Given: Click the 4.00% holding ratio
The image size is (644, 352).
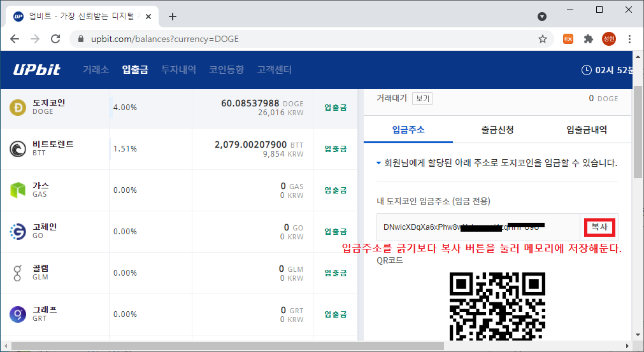Looking at the screenshot, I should tap(125, 108).
